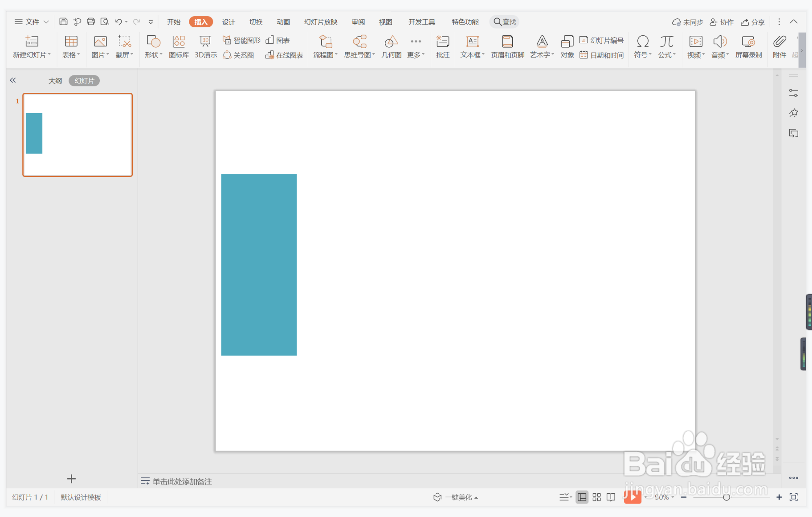The width and height of the screenshot is (812, 517).
Task: Switch to 大纲 outline view
Action: pos(55,81)
